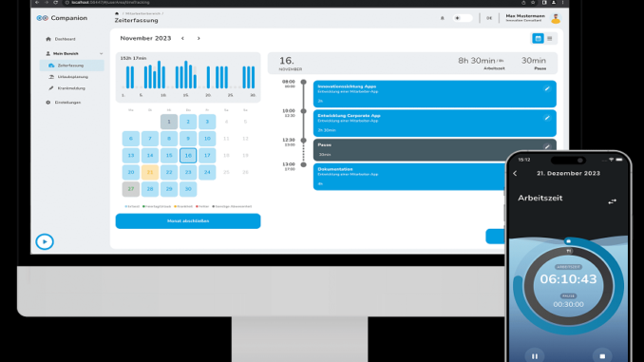Select November 24 in calendar
This screenshot has width=644, height=362.
[207, 172]
